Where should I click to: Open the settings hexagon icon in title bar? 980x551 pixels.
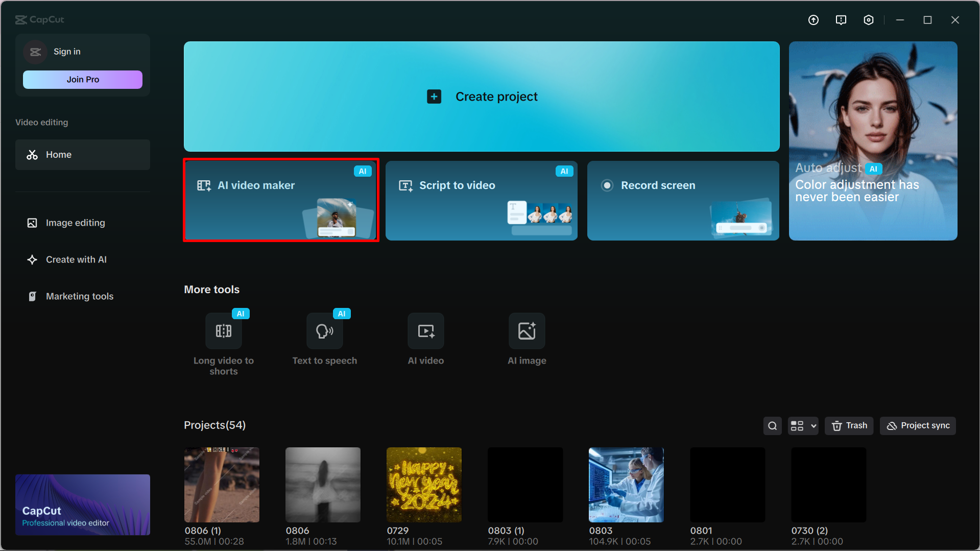[869, 20]
